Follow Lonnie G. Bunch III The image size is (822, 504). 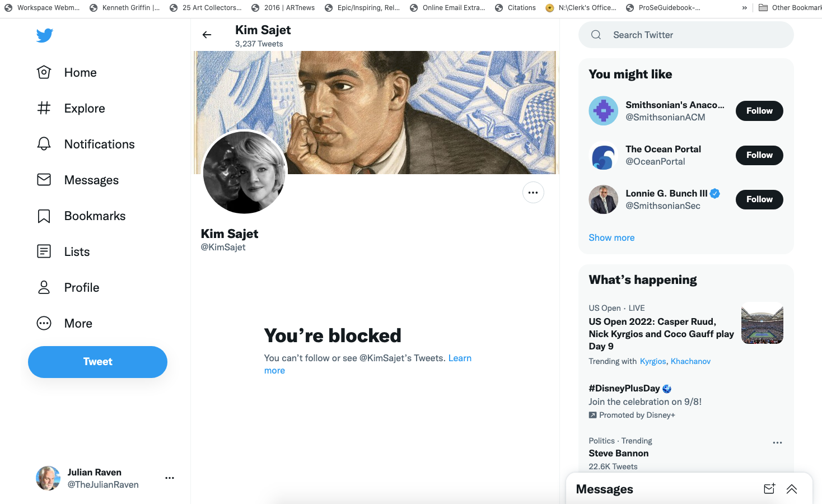tap(759, 199)
